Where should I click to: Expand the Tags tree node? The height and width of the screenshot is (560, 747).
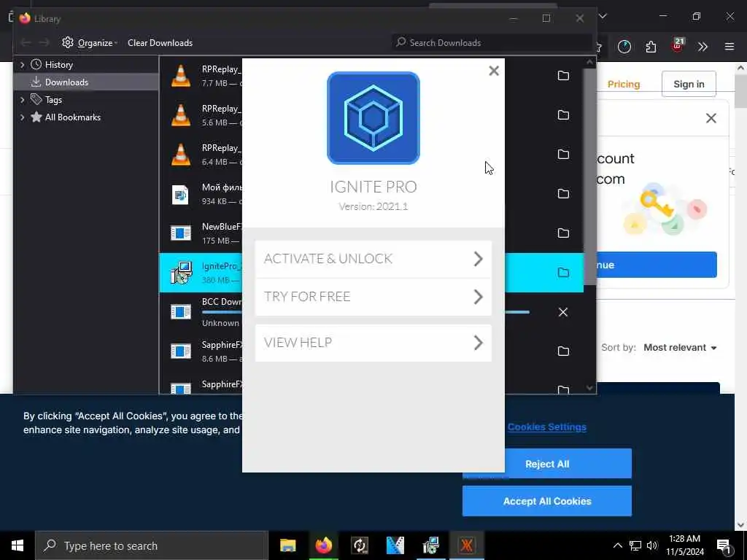click(22, 100)
